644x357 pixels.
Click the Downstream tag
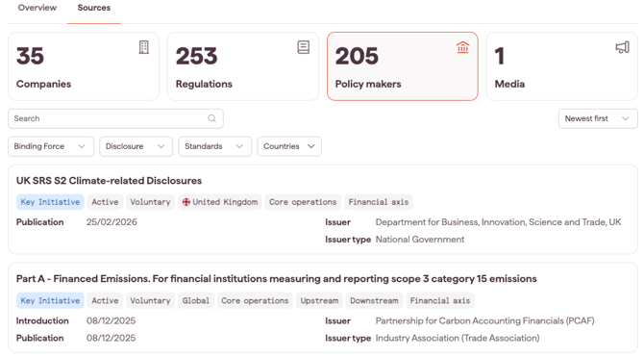click(374, 300)
